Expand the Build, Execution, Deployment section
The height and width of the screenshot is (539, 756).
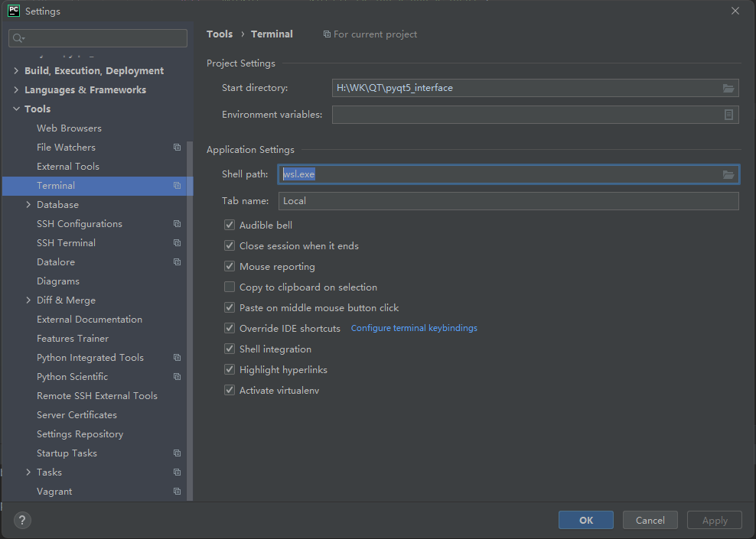(x=16, y=71)
